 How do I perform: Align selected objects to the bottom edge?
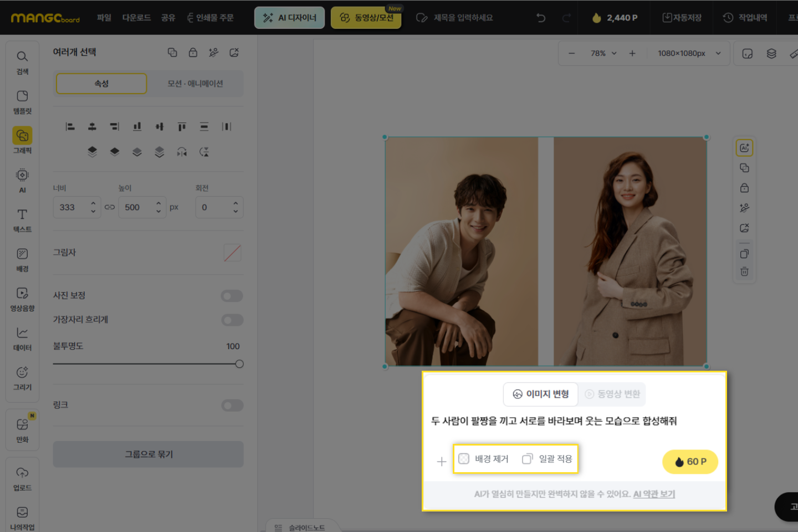(137, 127)
